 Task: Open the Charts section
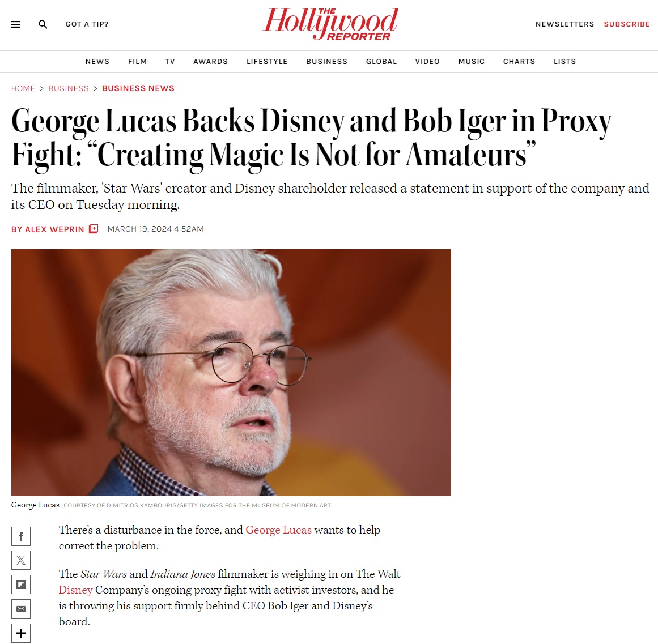point(519,62)
